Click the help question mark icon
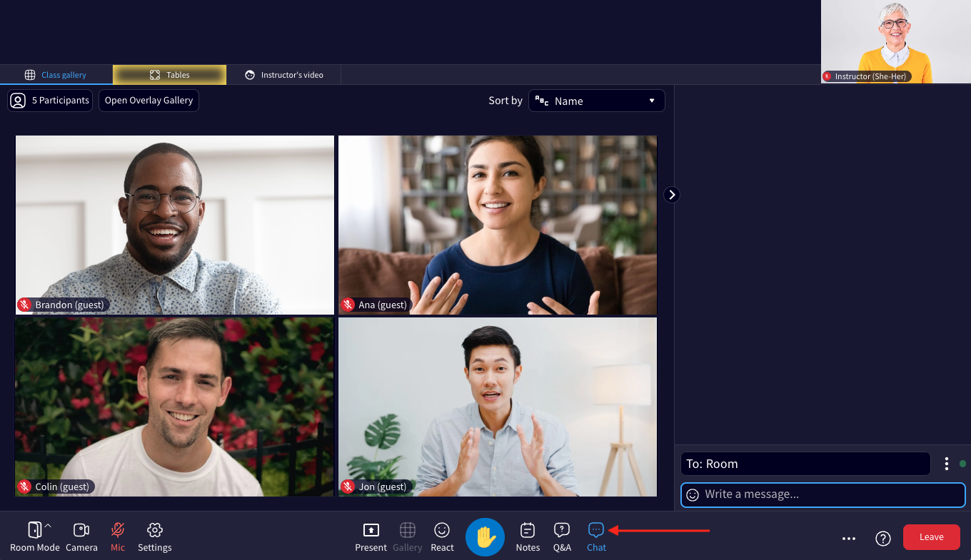Image resolution: width=971 pixels, height=560 pixels. [x=883, y=538]
